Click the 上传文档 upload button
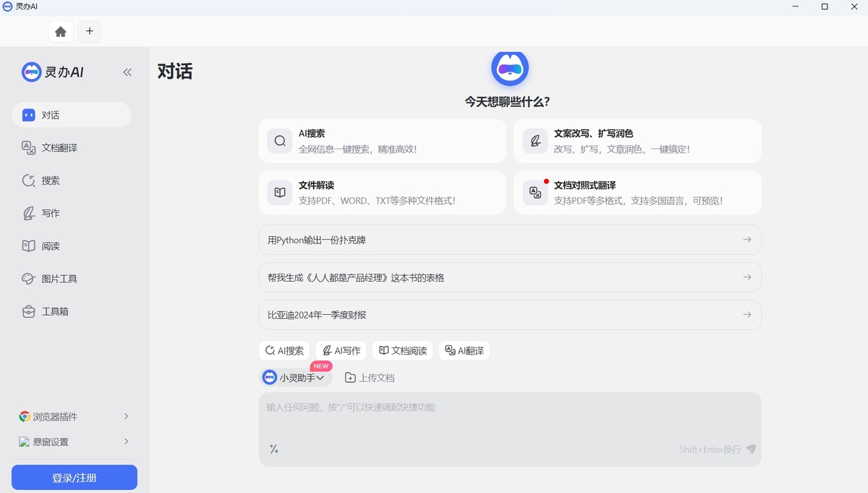The width and height of the screenshot is (868, 493). tap(370, 378)
